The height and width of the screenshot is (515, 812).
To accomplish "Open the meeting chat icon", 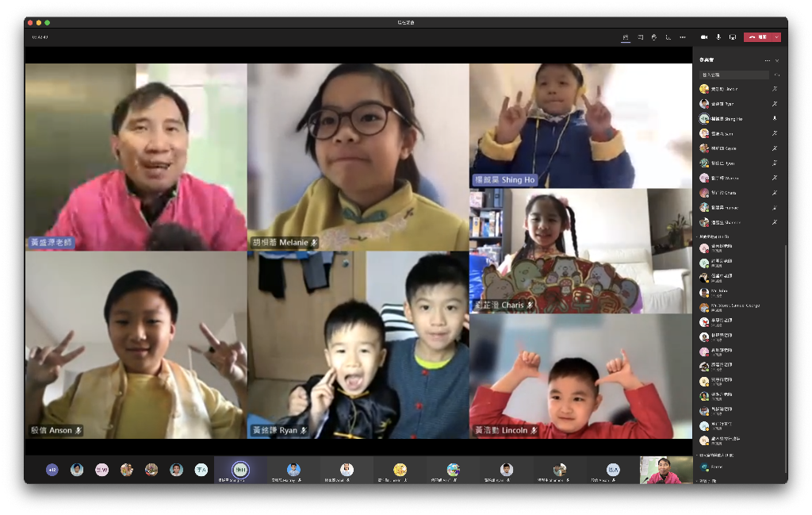I will click(640, 37).
